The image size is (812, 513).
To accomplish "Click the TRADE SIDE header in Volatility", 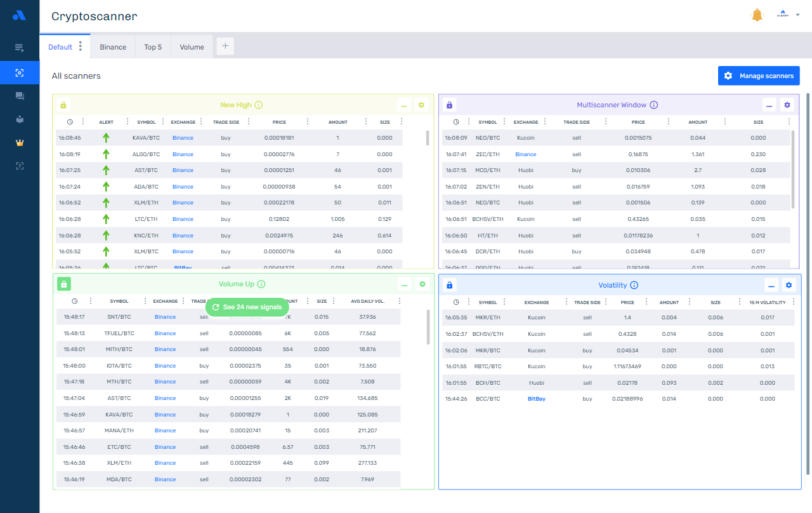I will click(x=587, y=302).
